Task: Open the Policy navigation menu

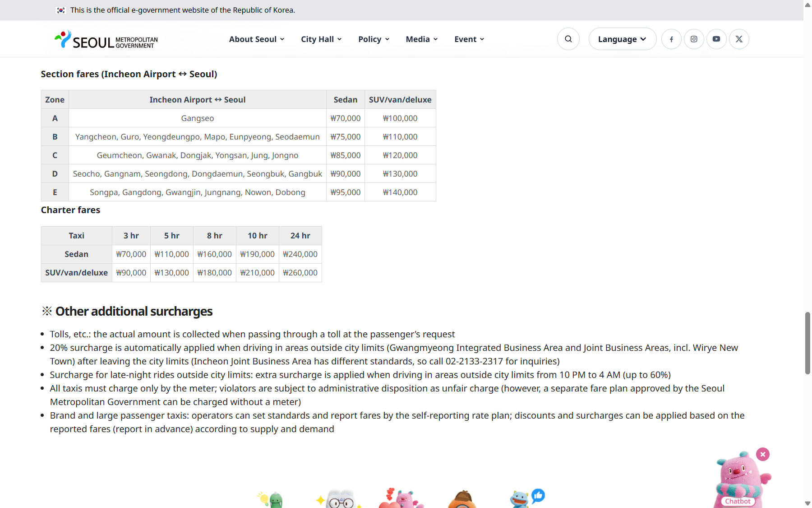Action: click(374, 39)
